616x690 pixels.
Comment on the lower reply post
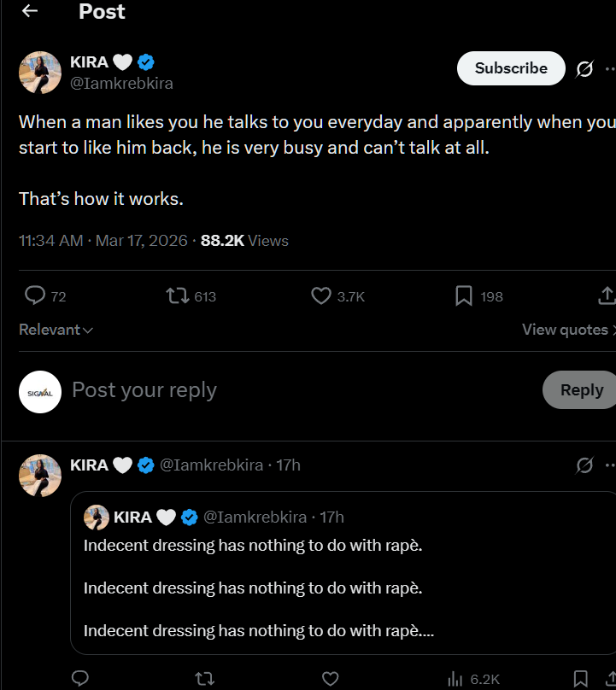tap(80, 678)
